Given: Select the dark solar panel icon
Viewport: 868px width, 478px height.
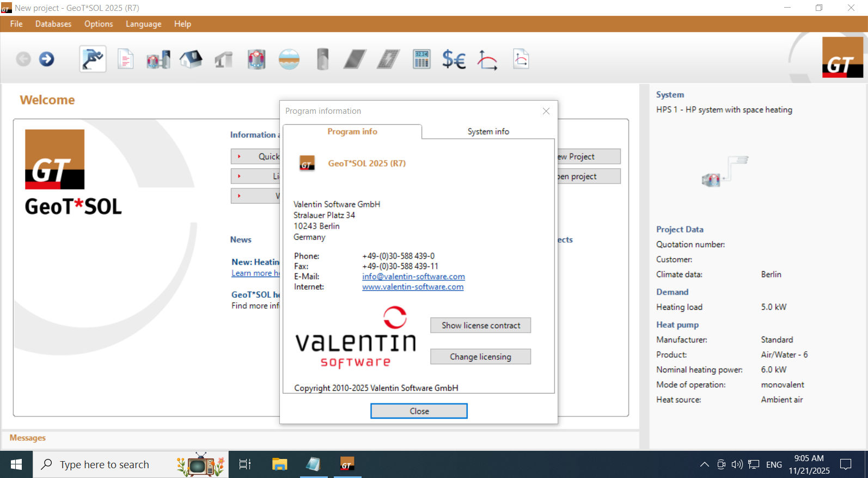Looking at the screenshot, I should coord(355,59).
